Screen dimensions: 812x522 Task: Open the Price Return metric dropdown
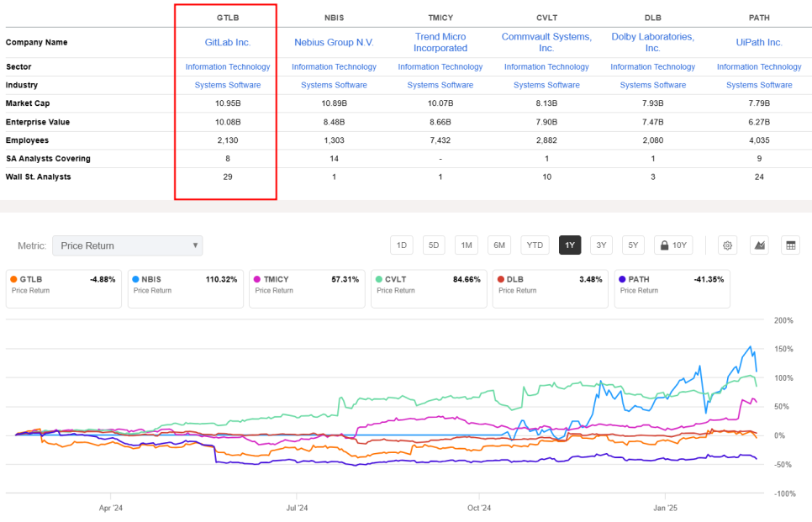pos(128,245)
